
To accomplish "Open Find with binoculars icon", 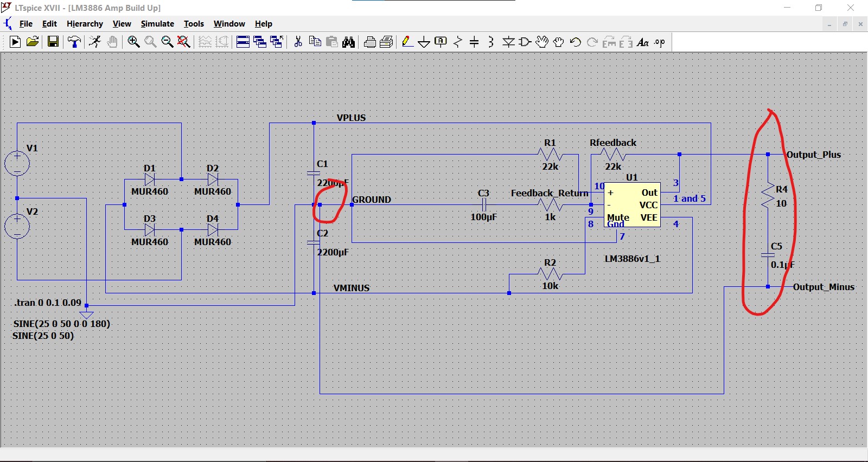I will 349,42.
